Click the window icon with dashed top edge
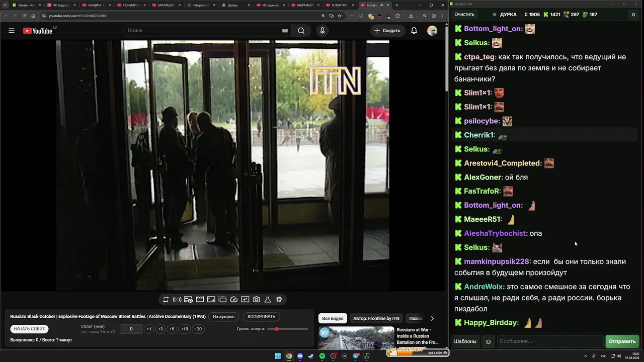644x362 pixels. click(x=222, y=300)
